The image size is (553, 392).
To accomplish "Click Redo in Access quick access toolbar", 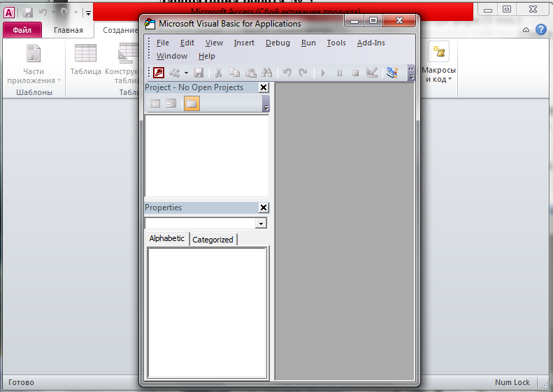I will point(64,13).
